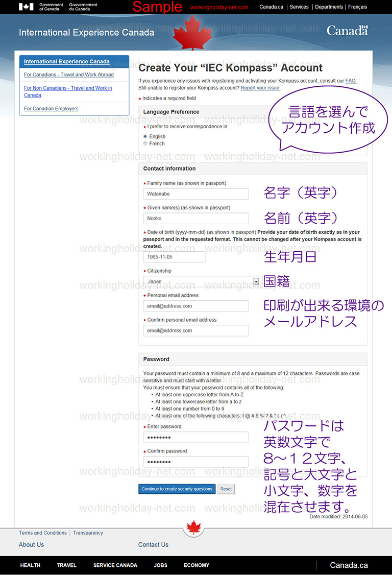This screenshot has height=575, width=392.
Task: Click the Enter password field
Action: (x=196, y=438)
